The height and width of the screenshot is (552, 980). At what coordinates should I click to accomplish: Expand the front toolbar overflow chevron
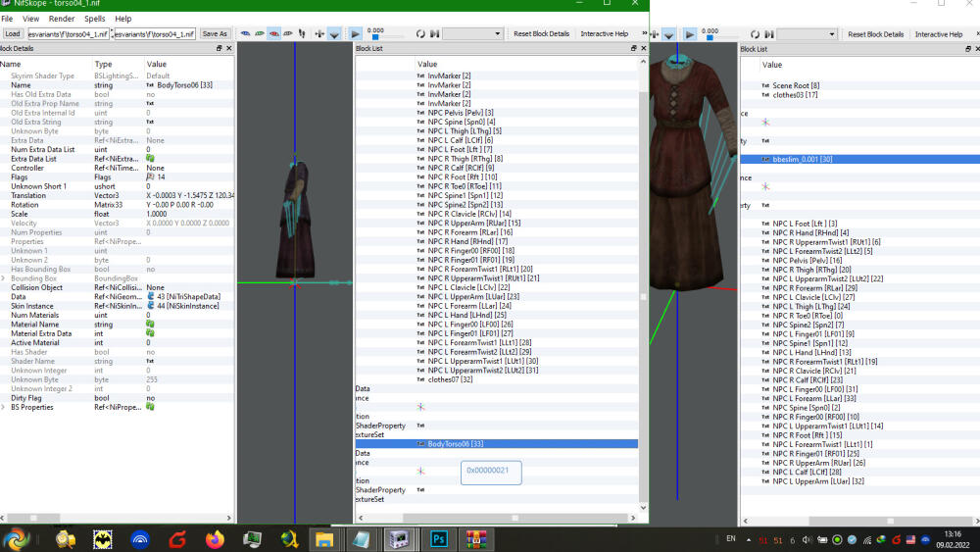tap(645, 33)
